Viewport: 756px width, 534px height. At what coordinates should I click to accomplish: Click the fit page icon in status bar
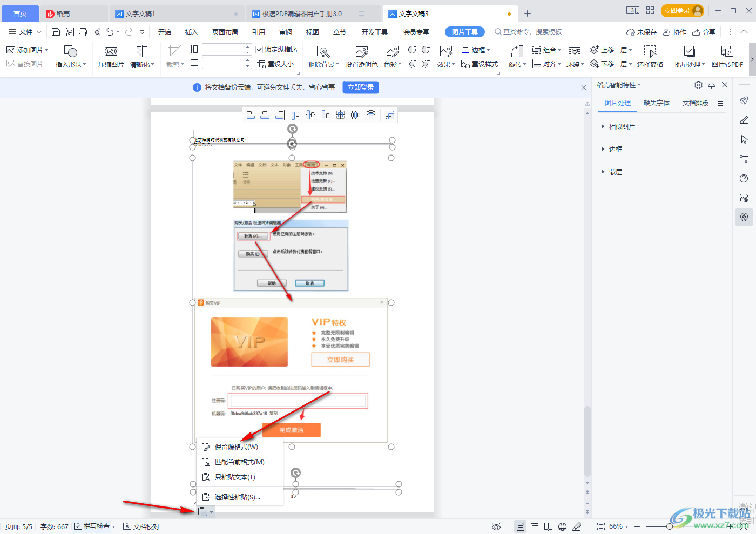point(601,526)
